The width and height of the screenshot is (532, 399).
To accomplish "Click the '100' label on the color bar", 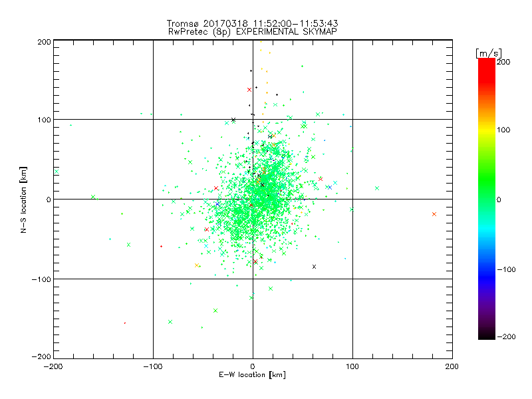I will click(x=503, y=130).
